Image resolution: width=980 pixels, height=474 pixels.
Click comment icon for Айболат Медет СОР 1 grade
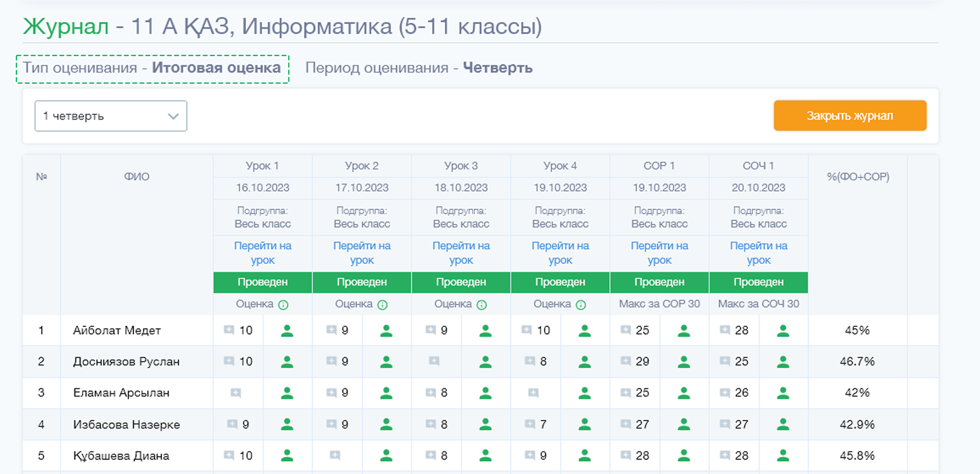626,330
